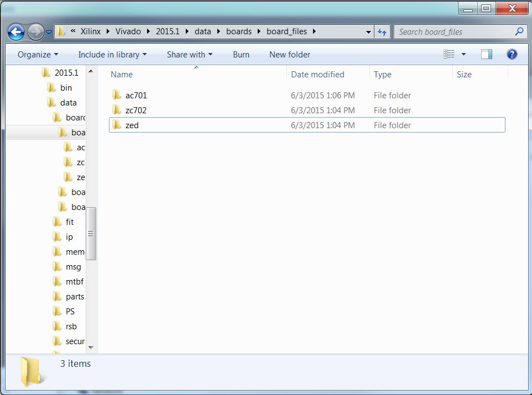Select msg folder in navigation tree
Image resolution: width=532 pixels, height=395 pixels.
tap(74, 266)
